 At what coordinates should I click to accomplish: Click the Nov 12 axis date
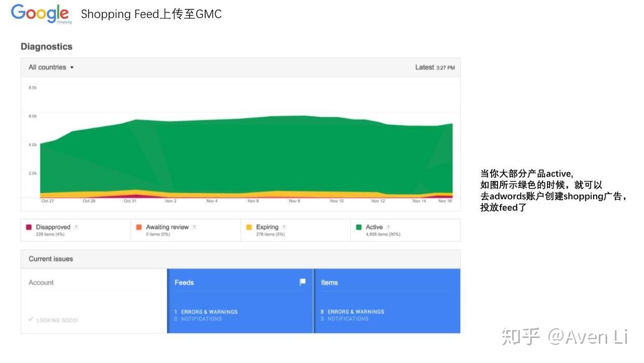(x=378, y=201)
